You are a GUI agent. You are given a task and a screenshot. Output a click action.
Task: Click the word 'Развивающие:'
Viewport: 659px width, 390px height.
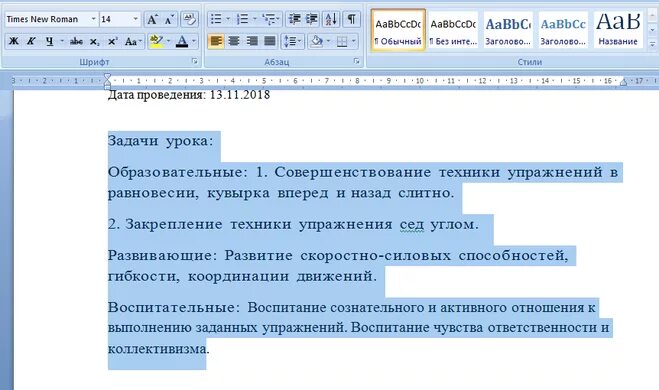[163, 256]
